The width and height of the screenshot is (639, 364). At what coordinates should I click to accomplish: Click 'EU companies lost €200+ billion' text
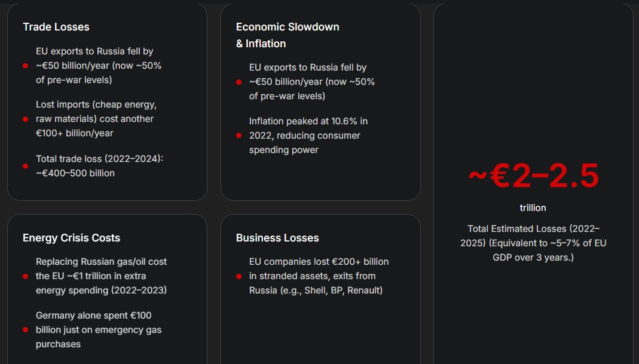[319, 262]
